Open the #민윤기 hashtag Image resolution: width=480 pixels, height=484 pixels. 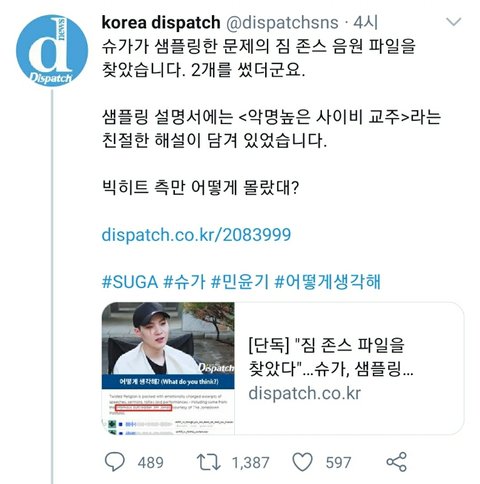pyautogui.click(x=240, y=282)
